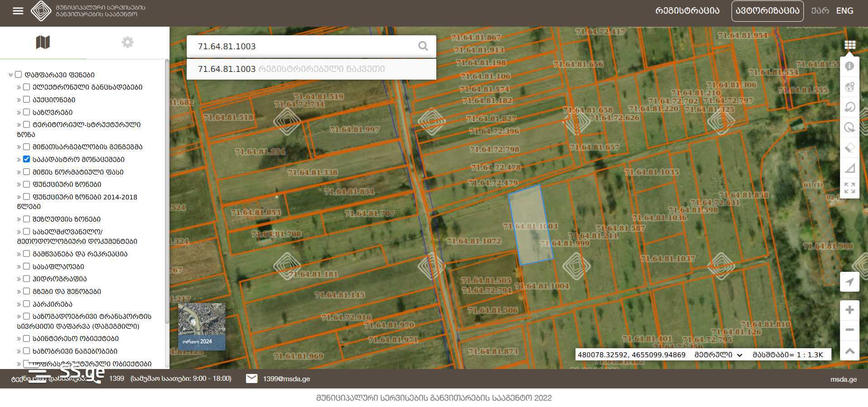This screenshot has height=407, width=868.
Task: Collapse the დამფარავი ფენები tree
Action: click(10, 75)
